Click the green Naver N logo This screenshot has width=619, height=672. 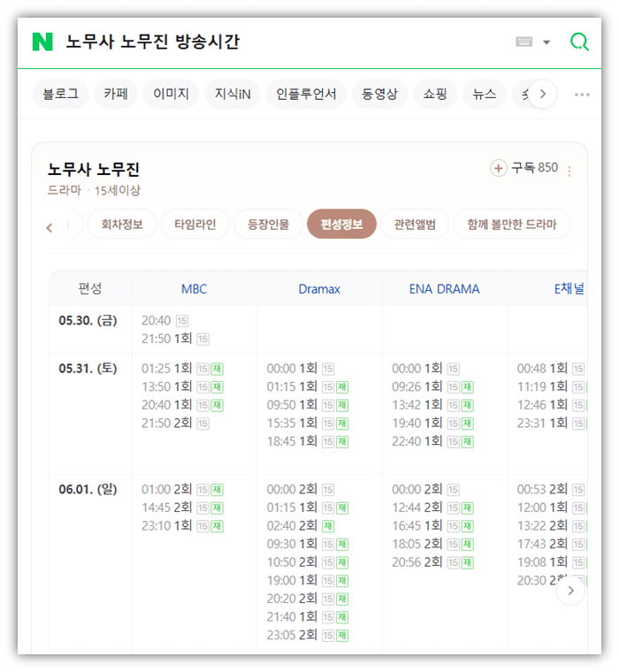tap(42, 42)
